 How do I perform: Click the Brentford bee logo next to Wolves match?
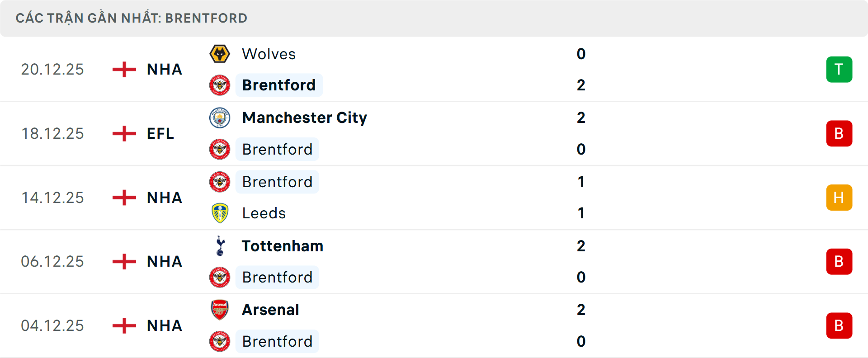click(220, 85)
